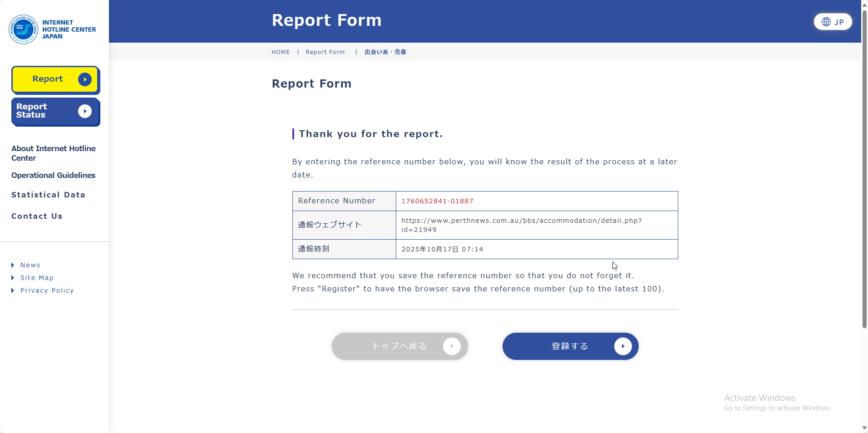Click the arrow icon on the 登録する button

623,346
